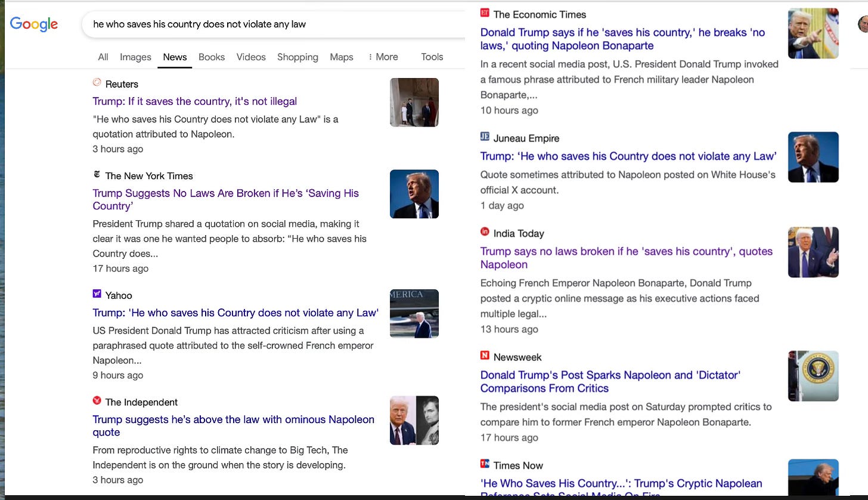Click 'The Economic Times' source name

(540, 14)
